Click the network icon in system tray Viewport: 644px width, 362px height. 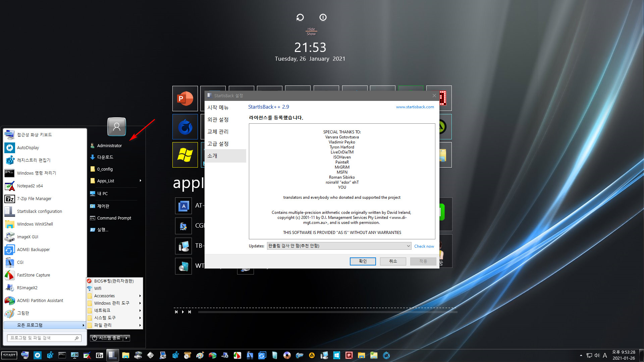[x=589, y=355]
